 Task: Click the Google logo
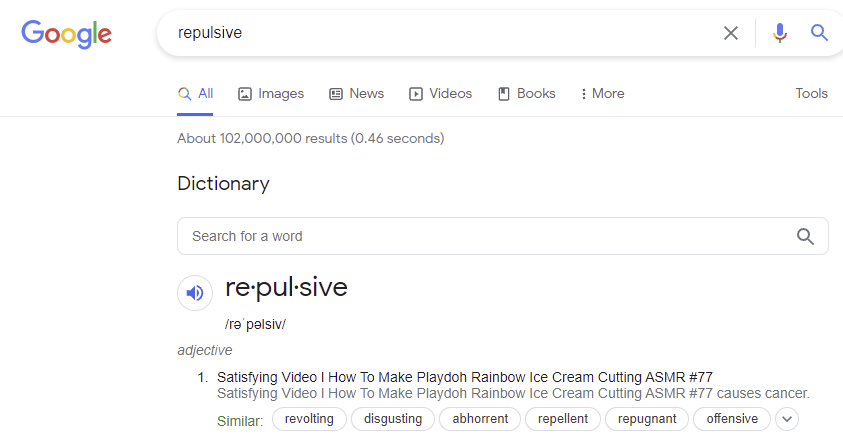coord(66,34)
